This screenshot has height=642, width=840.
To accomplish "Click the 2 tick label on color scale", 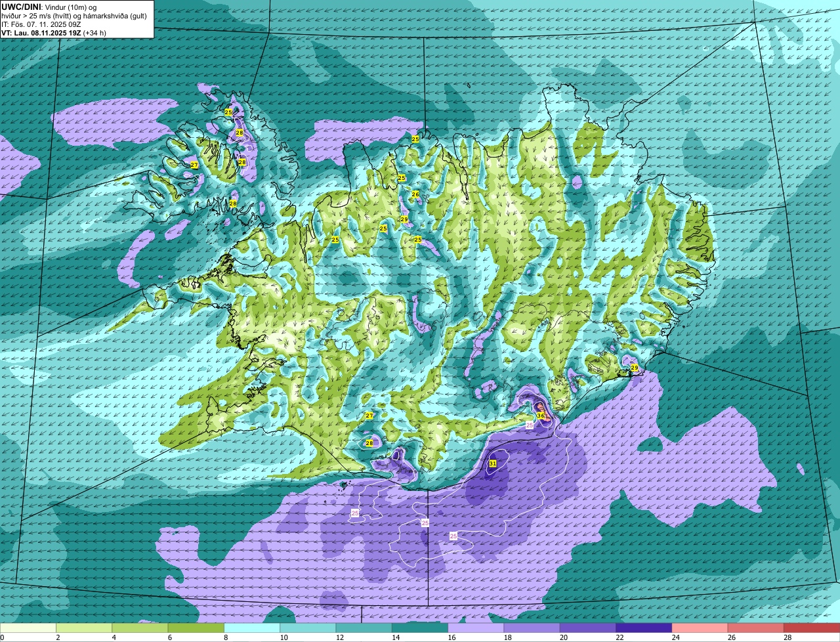I will coord(58,637).
